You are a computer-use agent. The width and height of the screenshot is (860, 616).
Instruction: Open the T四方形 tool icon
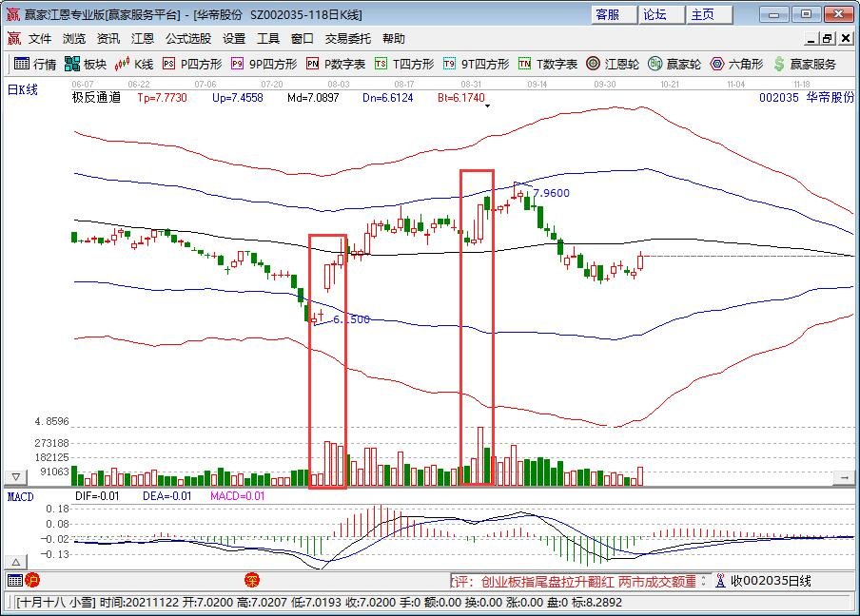click(381, 64)
